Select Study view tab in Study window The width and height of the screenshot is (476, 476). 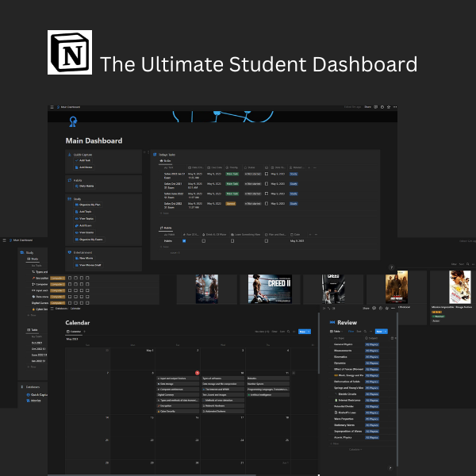pos(33,259)
